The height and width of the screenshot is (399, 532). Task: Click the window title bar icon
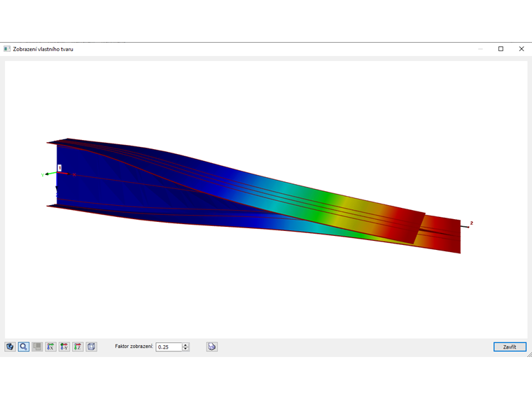[7, 49]
